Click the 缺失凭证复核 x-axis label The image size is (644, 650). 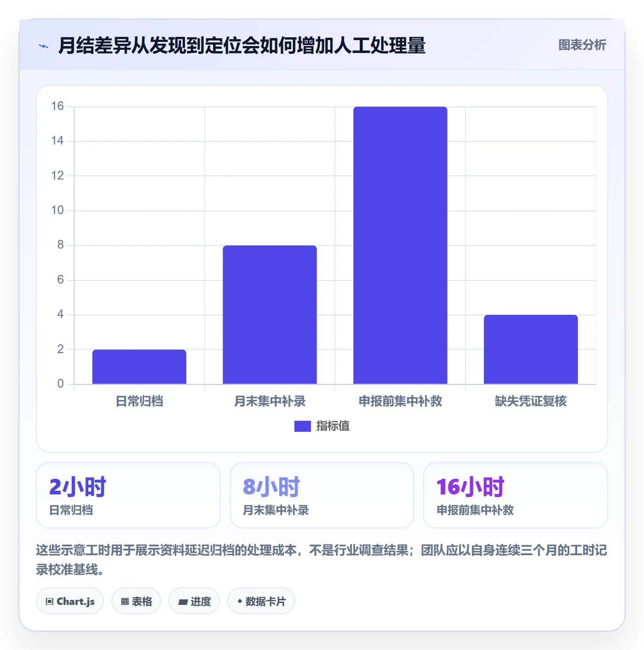click(x=531, y=401)
